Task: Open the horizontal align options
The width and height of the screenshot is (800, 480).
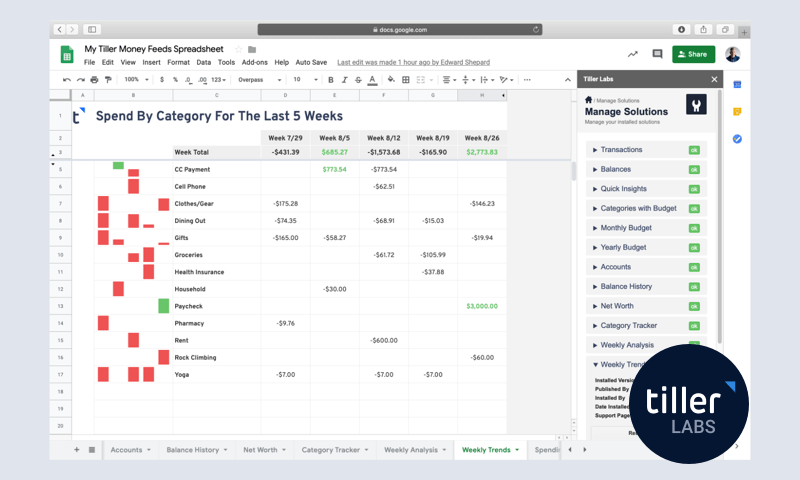Action: pos(448,80)
